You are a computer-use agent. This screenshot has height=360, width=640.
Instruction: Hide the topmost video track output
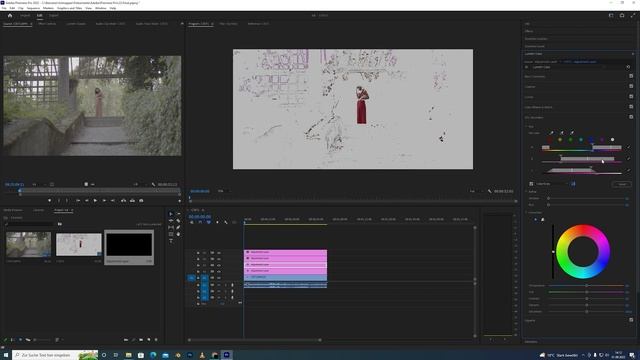pyautogui.click(x=219, y=253)
